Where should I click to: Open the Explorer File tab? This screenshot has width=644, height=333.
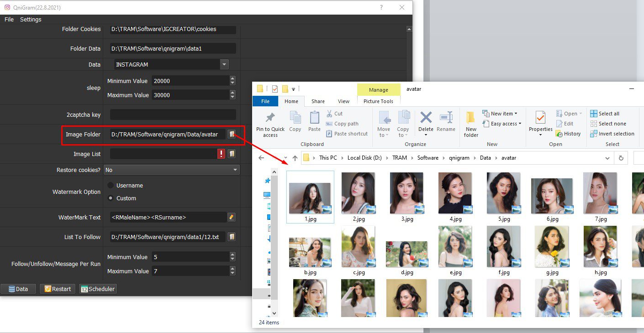[x=265, y=101]
